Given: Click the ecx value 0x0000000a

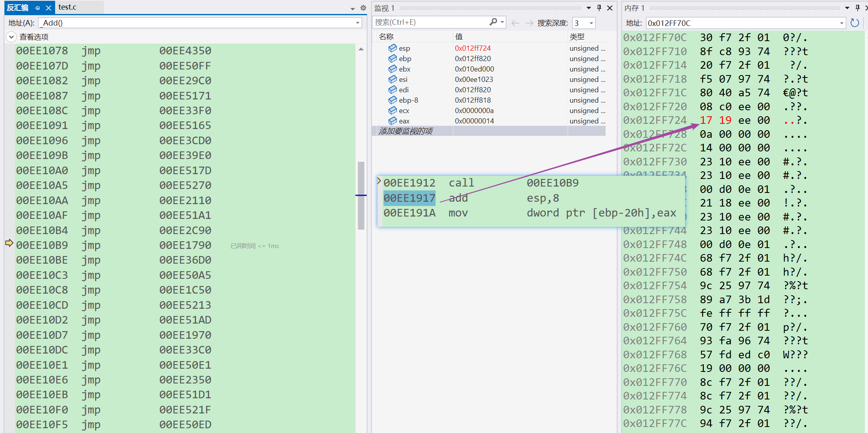Looking at the screenshot, I should 474,110.
